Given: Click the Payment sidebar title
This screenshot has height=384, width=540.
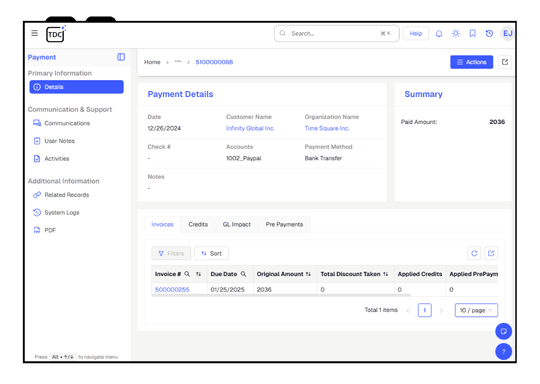Looking at the screenshot, I should (x=42, y=57).
